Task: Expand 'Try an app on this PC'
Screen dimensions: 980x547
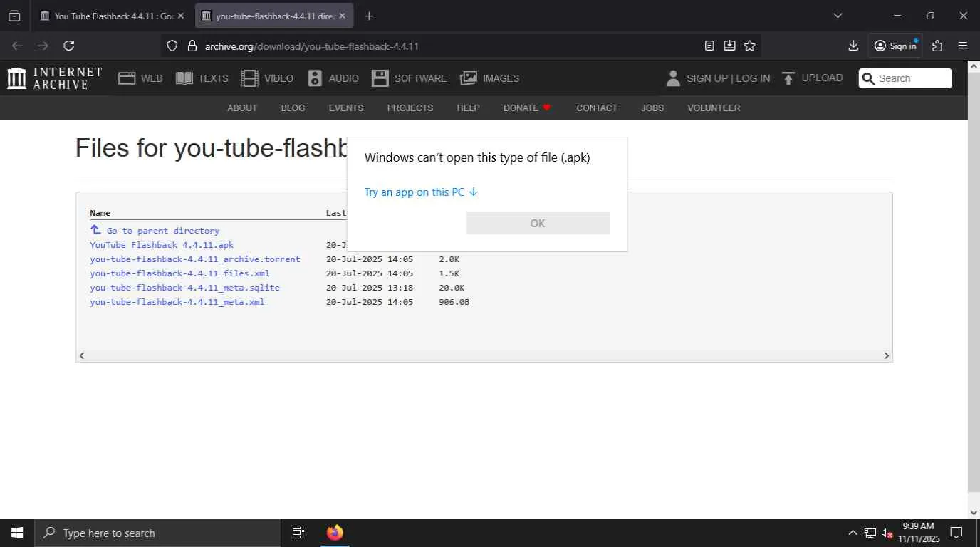Action: coord(421,192)
